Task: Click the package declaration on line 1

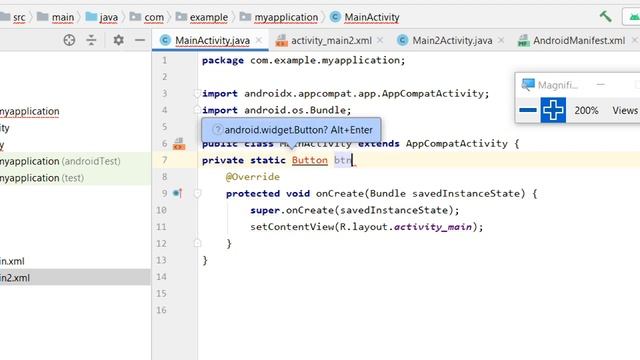Action: [x=304, y=60]
